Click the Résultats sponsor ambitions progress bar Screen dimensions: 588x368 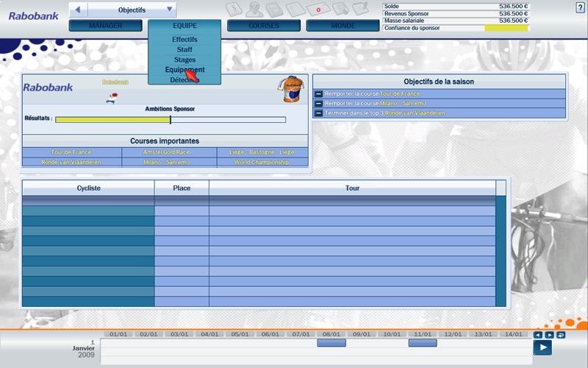[171, 120]
